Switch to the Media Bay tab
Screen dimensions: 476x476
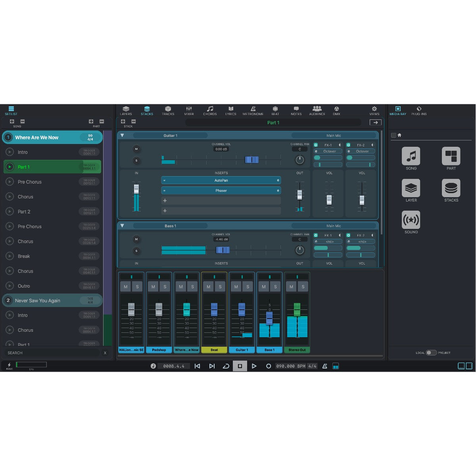398,110
